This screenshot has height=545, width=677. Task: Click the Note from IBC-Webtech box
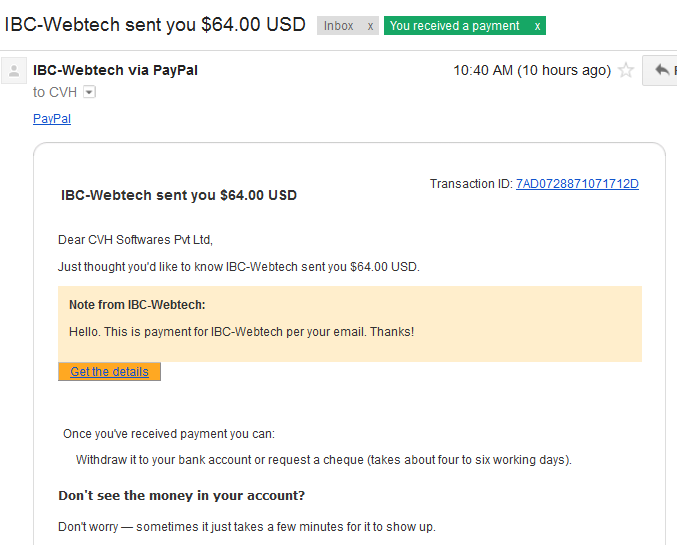pyautogui.click(x=350, y=323)
